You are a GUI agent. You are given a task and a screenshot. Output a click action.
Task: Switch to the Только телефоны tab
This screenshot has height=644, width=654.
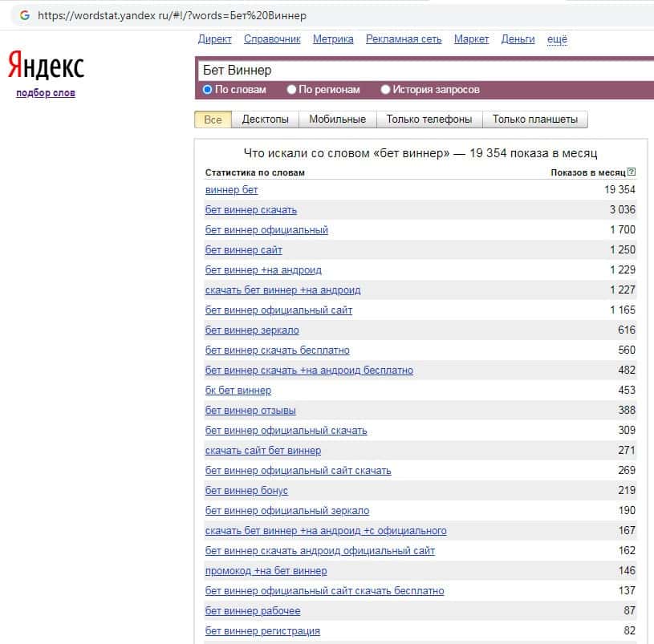pyautogui.click(x=429, y=119)
